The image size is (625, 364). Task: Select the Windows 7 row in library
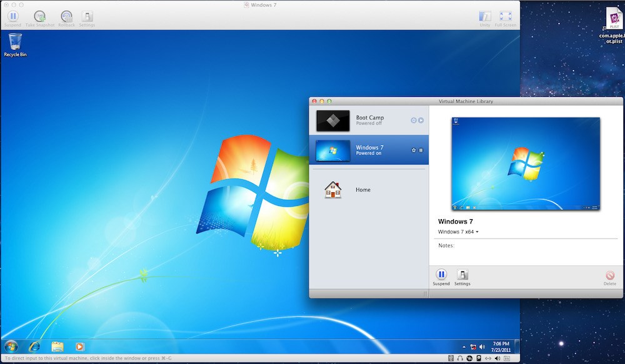(369, 150)
